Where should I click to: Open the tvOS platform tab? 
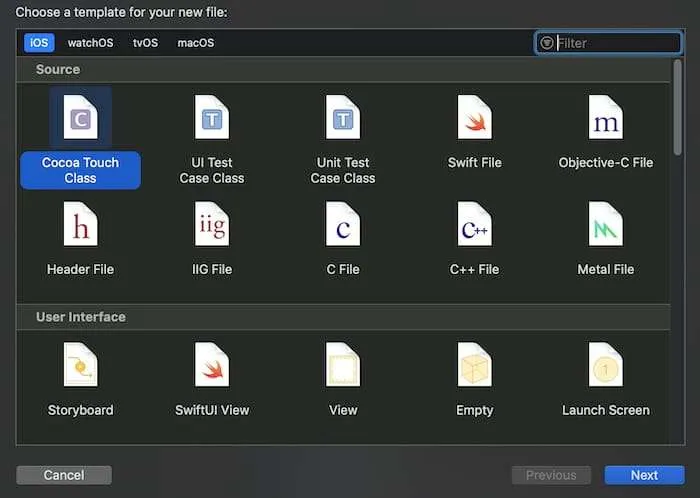tap(146, 43)
